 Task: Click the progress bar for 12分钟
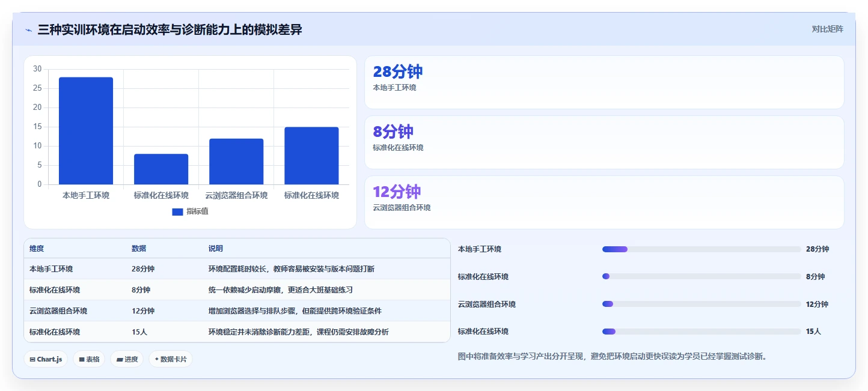[x=701, y=304]
